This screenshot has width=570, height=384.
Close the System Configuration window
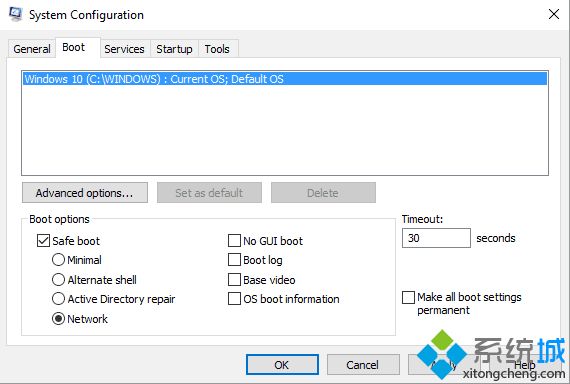pyautogui.click(x=554, y=15)
